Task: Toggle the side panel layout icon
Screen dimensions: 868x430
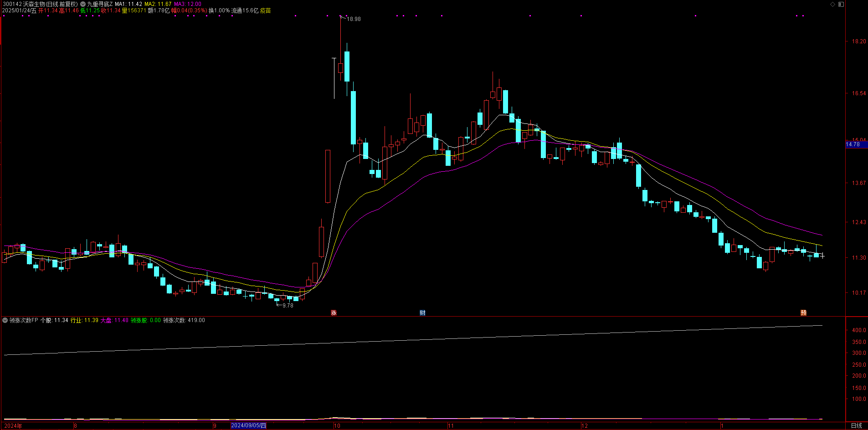Action: (841, 4)
